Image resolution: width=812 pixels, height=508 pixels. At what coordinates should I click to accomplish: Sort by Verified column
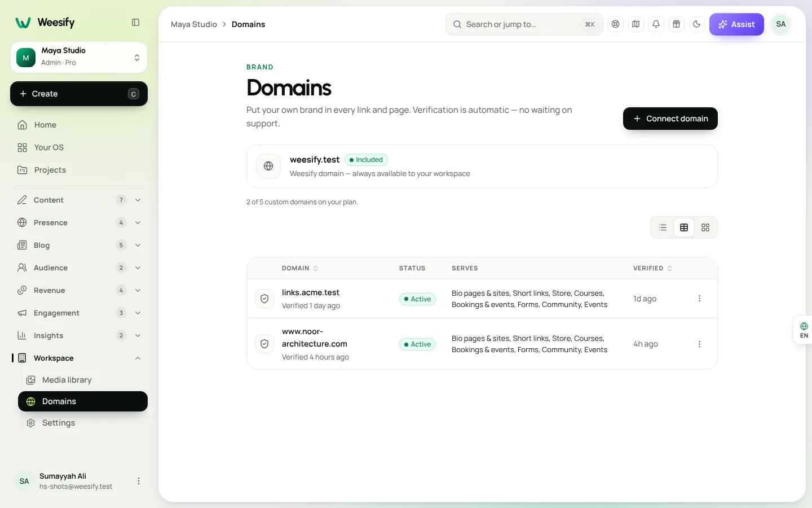pos(652,268)
